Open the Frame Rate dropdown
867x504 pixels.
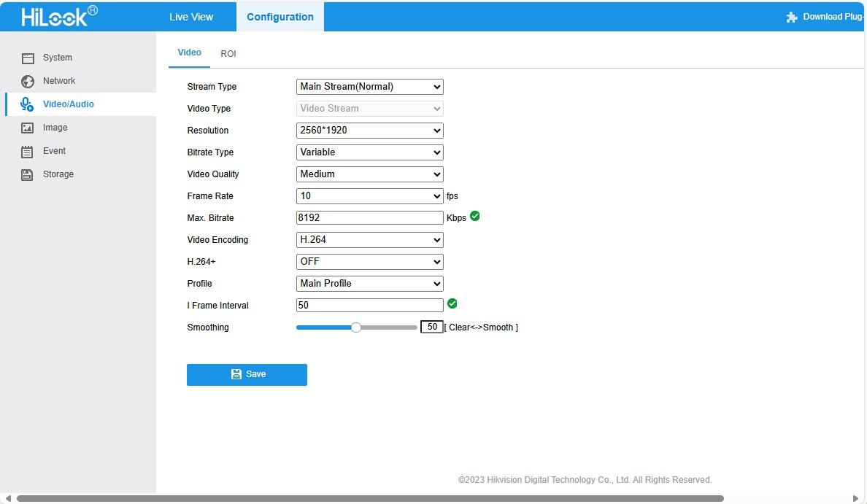370,196
